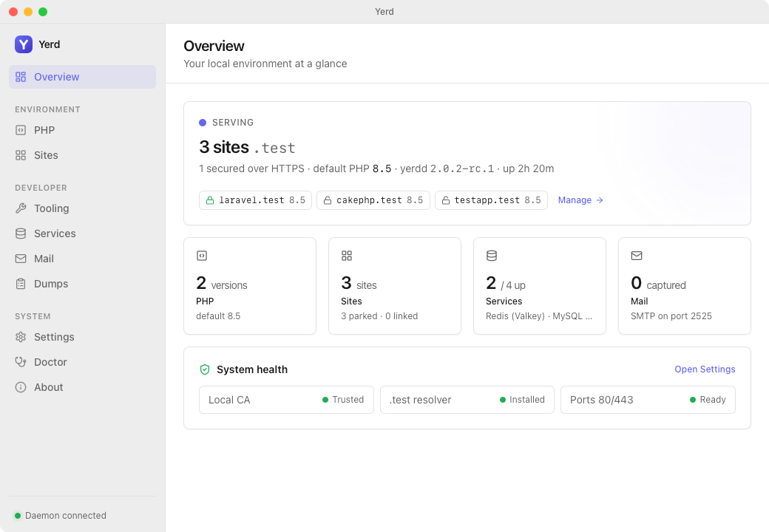This screenshot has height=532, width=769.
Task: Click the unlocked padlock icon on cakephp.test
Action: click(328, 200)
